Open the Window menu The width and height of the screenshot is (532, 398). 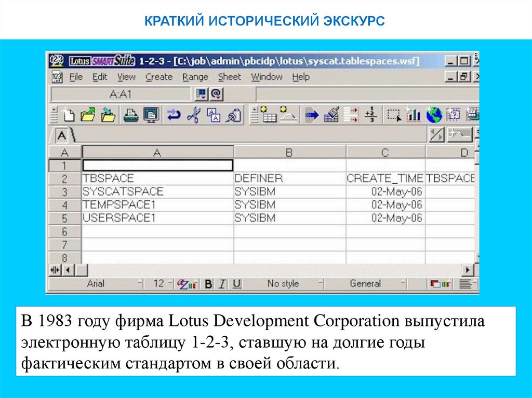click(267, 77)
